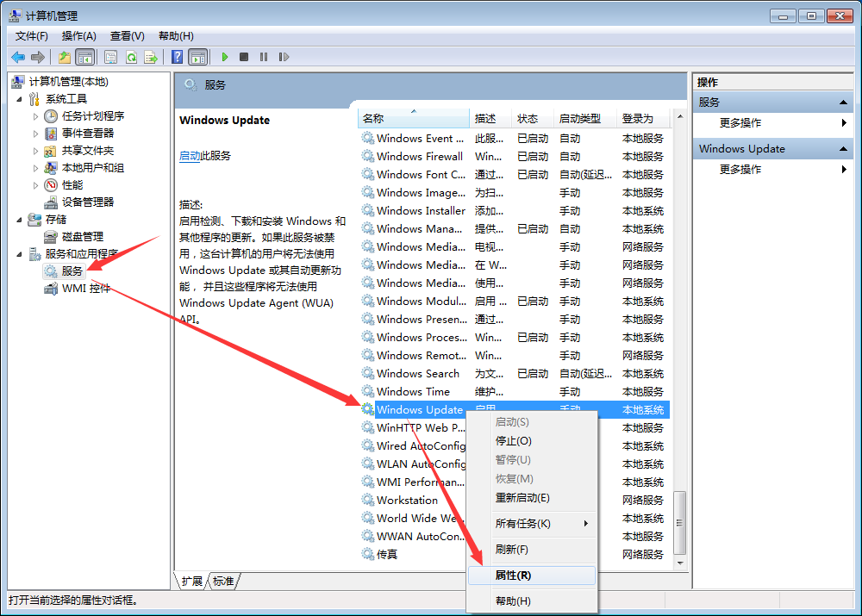
Task: Click the Properties toolbar icon
Action: (111, 57)
